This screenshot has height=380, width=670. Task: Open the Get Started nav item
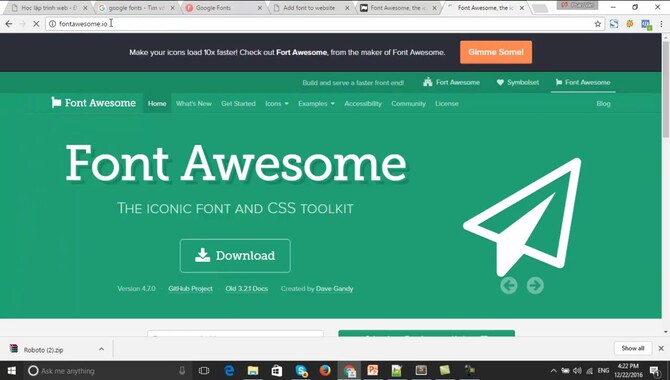click(x=238, y=103)
